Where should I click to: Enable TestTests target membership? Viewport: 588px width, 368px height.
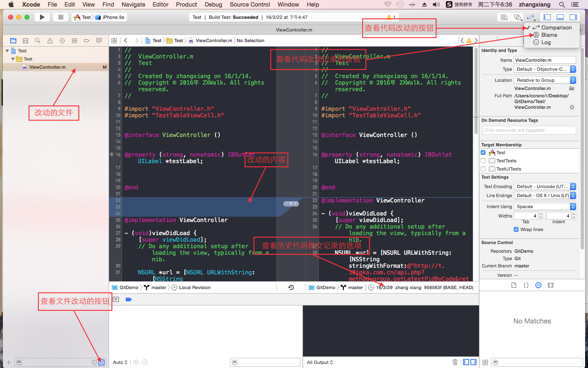click(x=483, y=161)
